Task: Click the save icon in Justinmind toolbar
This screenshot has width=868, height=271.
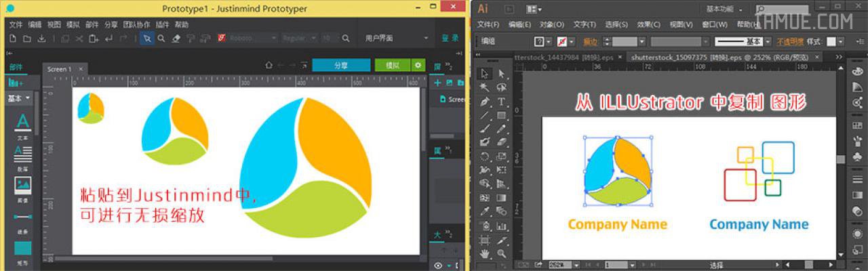Action: point(41,39)
